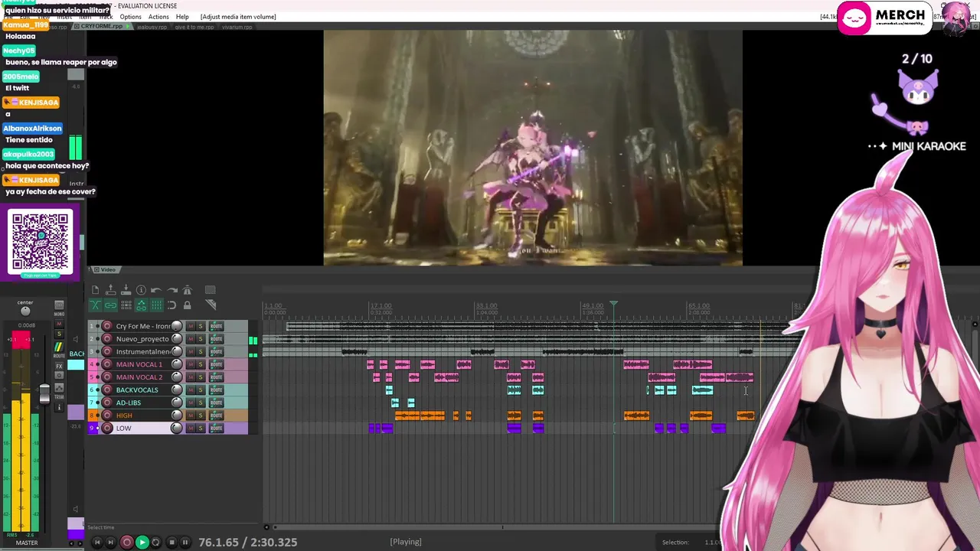Open Project settings info icon

click(x=141, y=290)
